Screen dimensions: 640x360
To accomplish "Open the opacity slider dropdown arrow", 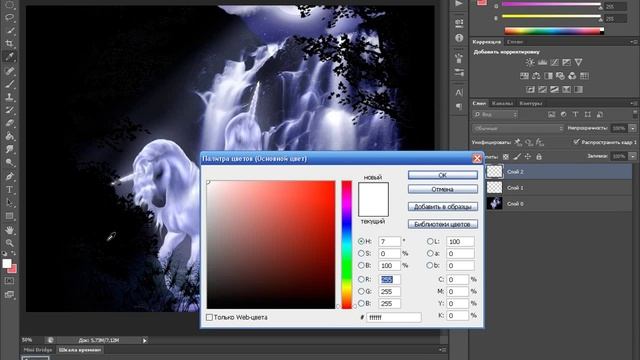I will pos(633,128).
